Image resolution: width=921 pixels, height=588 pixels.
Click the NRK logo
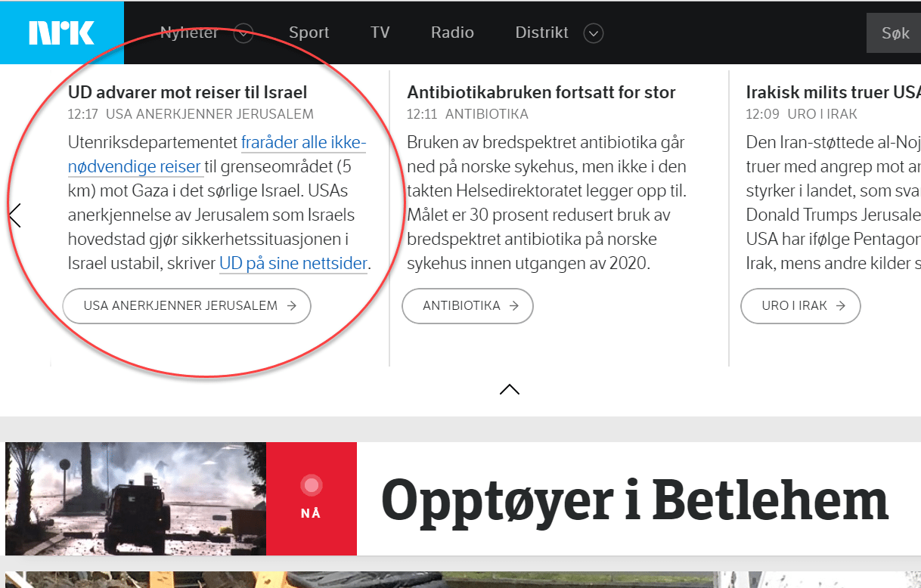click(x=61, y=32)
